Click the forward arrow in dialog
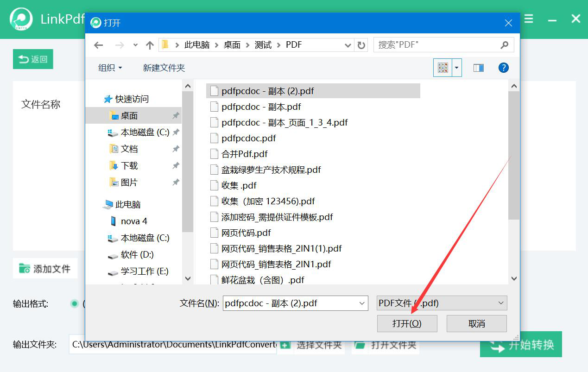 [x=120, y=45]
